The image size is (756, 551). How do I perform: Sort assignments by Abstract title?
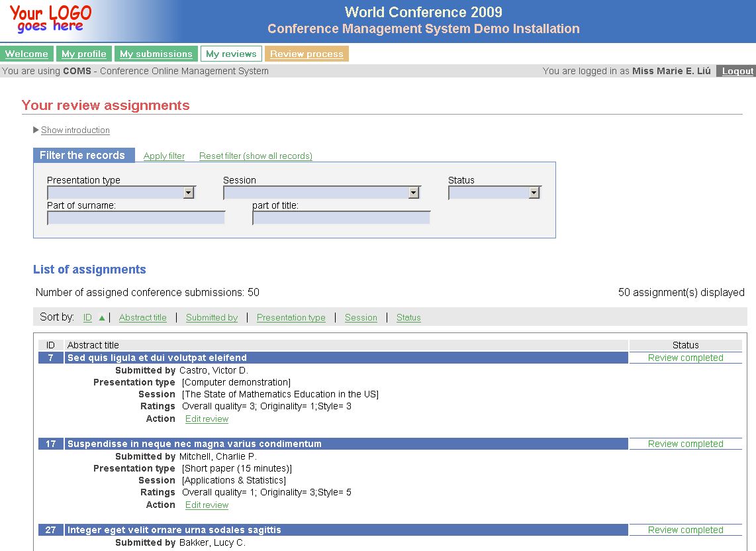pyautogui.click(x=143, y=317)
